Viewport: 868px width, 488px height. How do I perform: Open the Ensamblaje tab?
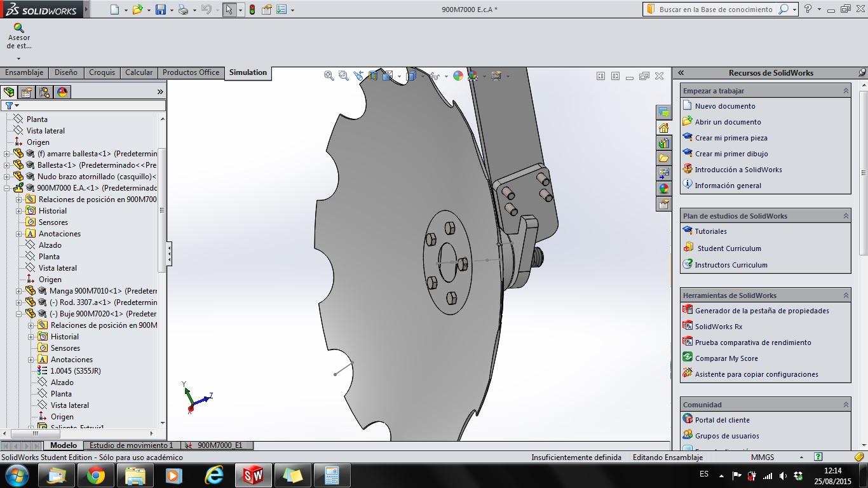[x=24, y=72]
